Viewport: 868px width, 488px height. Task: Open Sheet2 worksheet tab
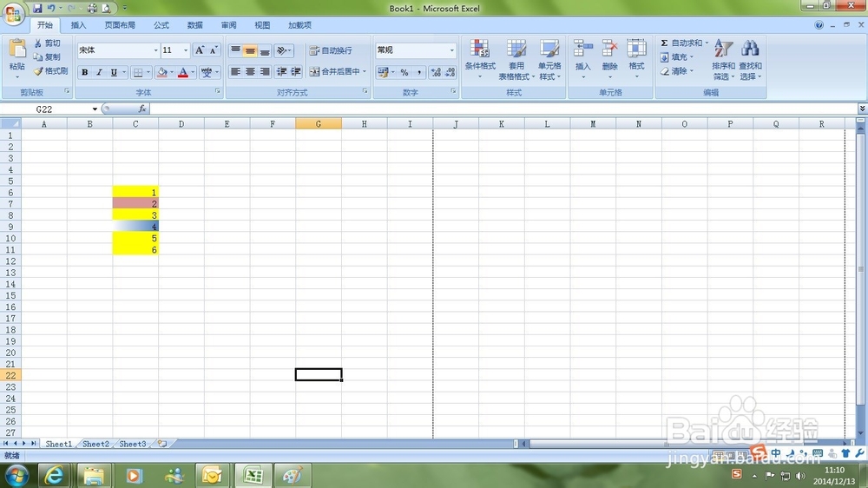click(x=95, y=444)
